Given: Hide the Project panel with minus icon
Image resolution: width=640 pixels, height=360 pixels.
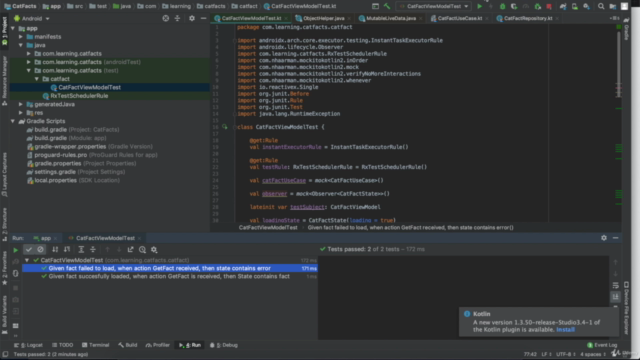Looking at the screenshot, I should [x=203, y=18].
